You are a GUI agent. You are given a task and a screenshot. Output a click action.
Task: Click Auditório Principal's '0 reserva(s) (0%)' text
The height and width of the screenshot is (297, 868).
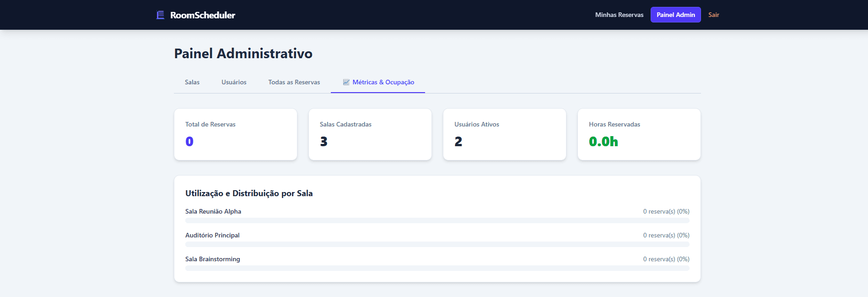[666, 235]
